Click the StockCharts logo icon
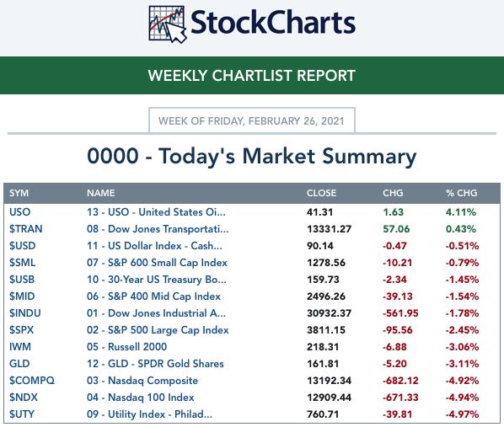The width and height of the screenshot is (504, 427). click(168, 24)
